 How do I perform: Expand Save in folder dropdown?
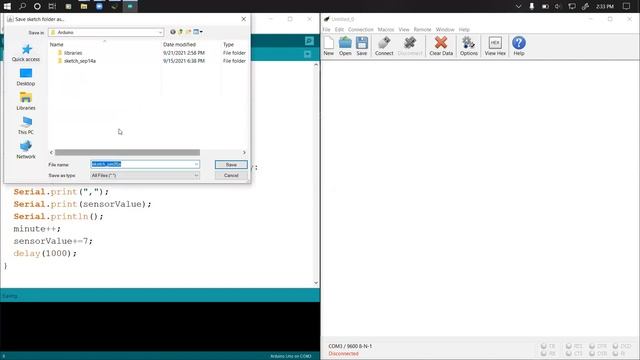click(160, 32)
